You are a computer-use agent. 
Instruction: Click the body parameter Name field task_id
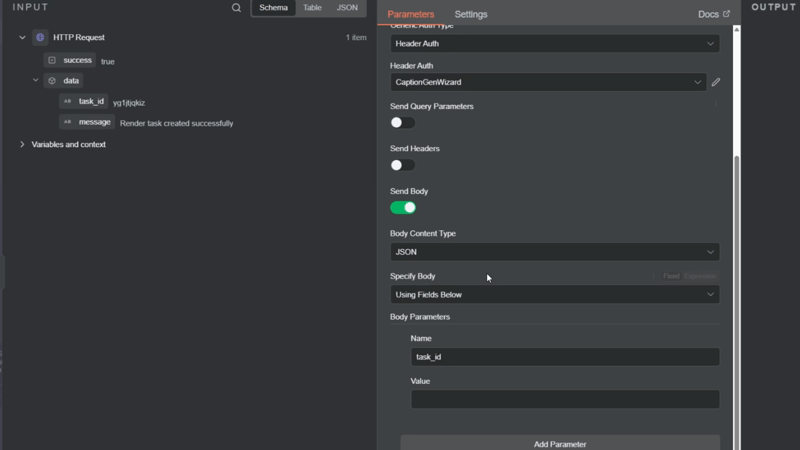(565, 357)
